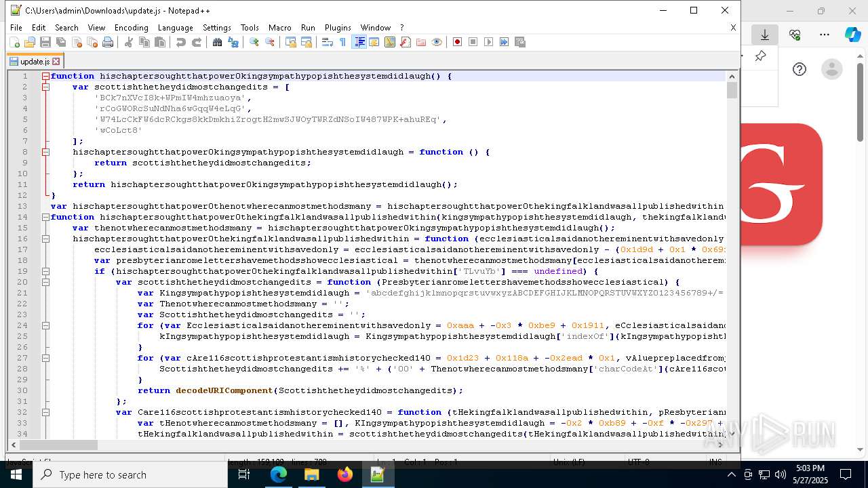Show the Document Map panel icon

[390, 42]
